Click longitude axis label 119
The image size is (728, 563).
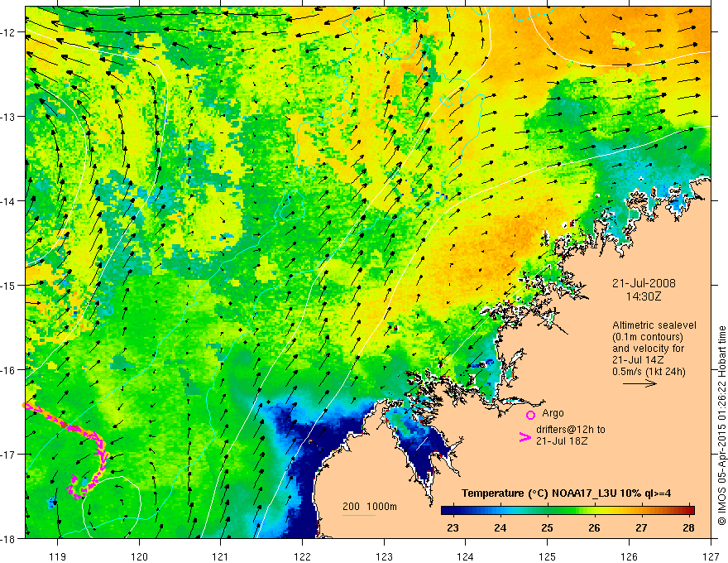58,556
